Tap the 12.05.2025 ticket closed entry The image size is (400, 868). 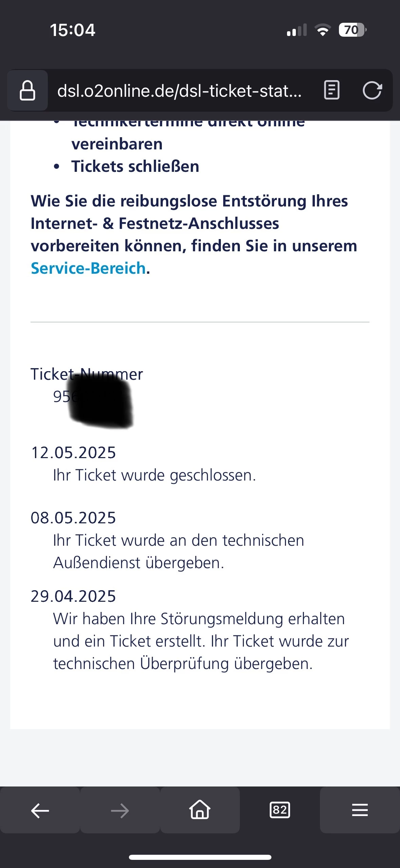(x=154, y=475)
